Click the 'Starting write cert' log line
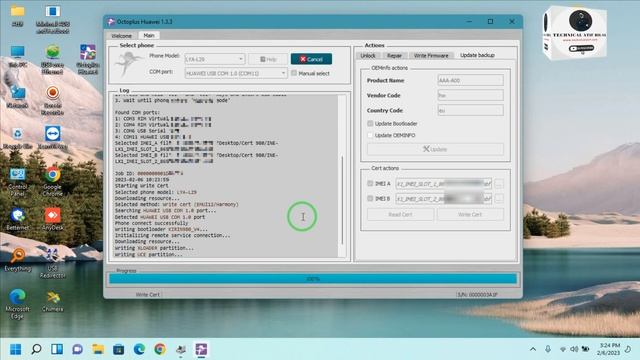This screenshot has width=640, height=360. (141, 186)
